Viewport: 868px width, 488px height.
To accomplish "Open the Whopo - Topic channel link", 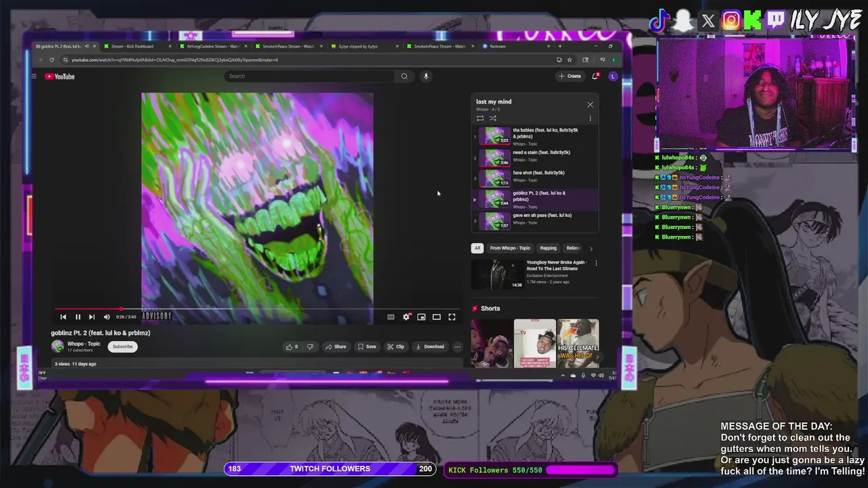I will tap(83, 344).
